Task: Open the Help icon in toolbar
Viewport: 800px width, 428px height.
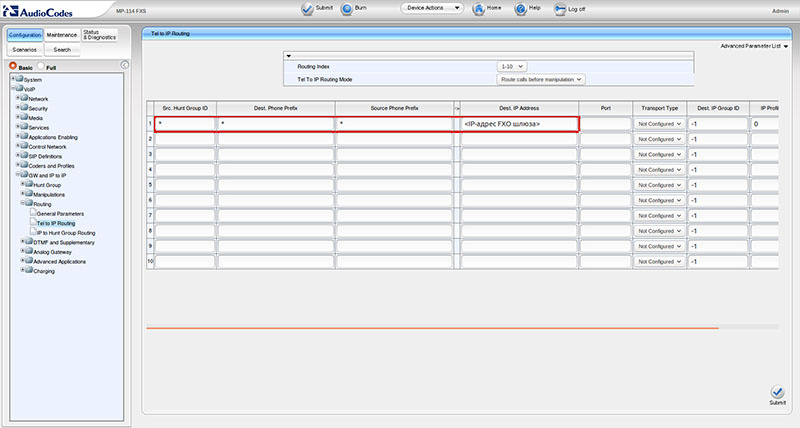Action: pos(520,9)
